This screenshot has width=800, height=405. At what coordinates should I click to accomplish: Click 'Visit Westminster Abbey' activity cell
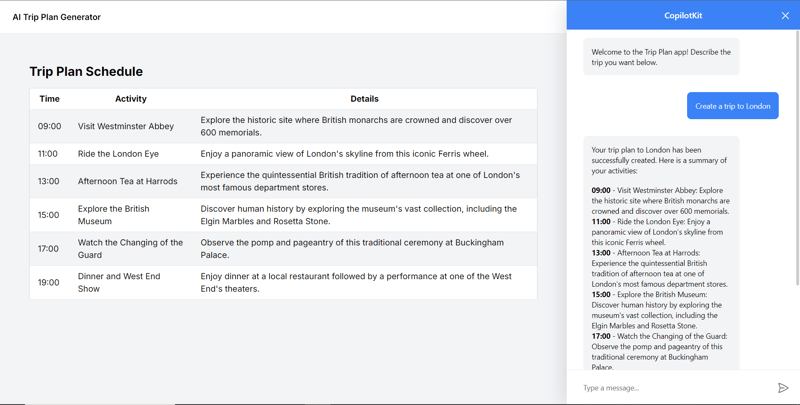126,126
